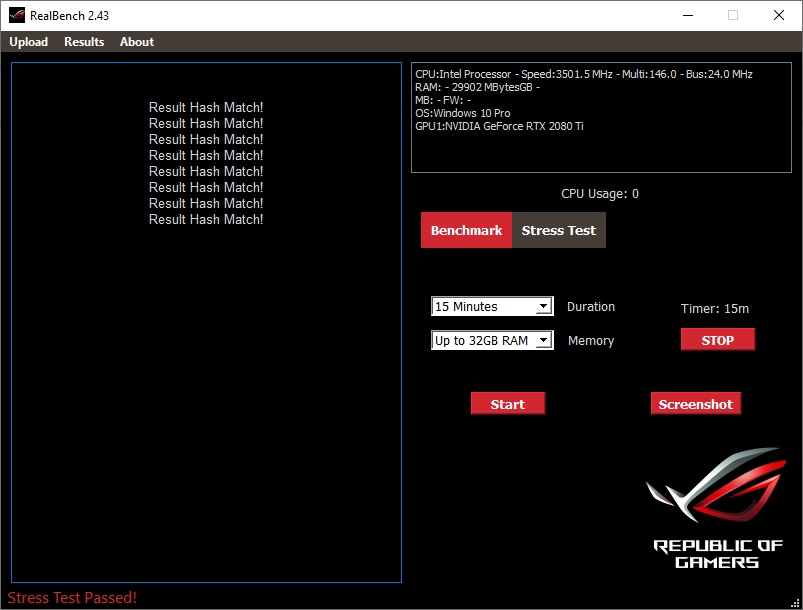Click the Republic of Gamers logo
This screenshot has width=803, height=610.
[717, 510]
